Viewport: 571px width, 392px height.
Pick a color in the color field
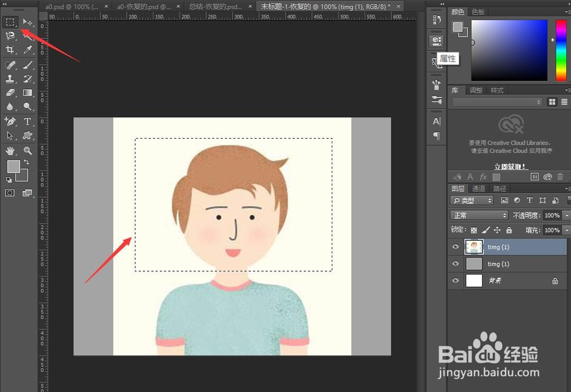coord(509,50)
